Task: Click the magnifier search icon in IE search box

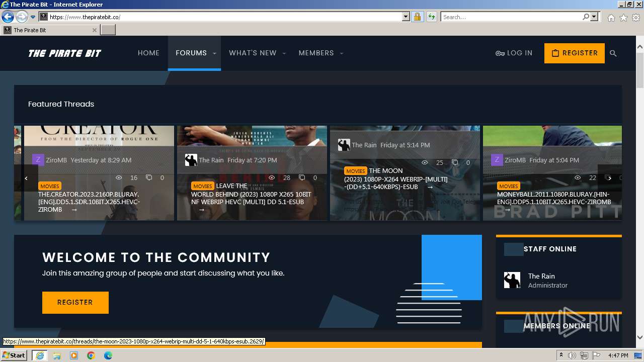Action: click(x=586, y=17)
